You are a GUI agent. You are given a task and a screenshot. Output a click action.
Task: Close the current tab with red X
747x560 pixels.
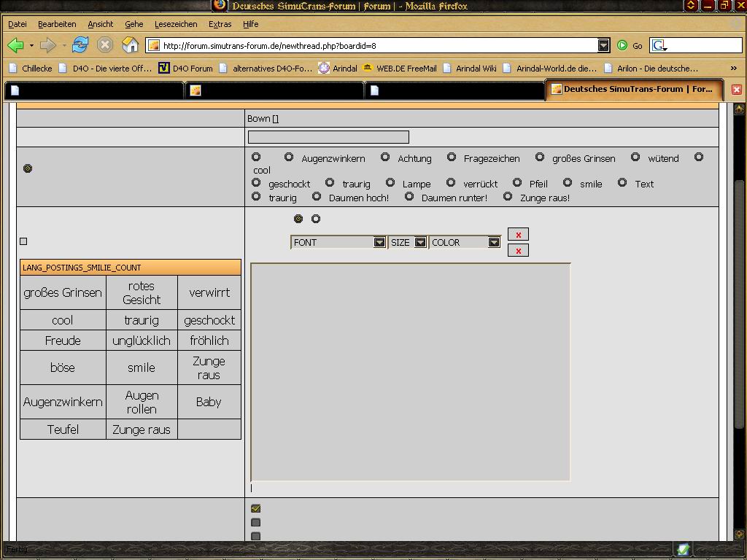(736, 90)
